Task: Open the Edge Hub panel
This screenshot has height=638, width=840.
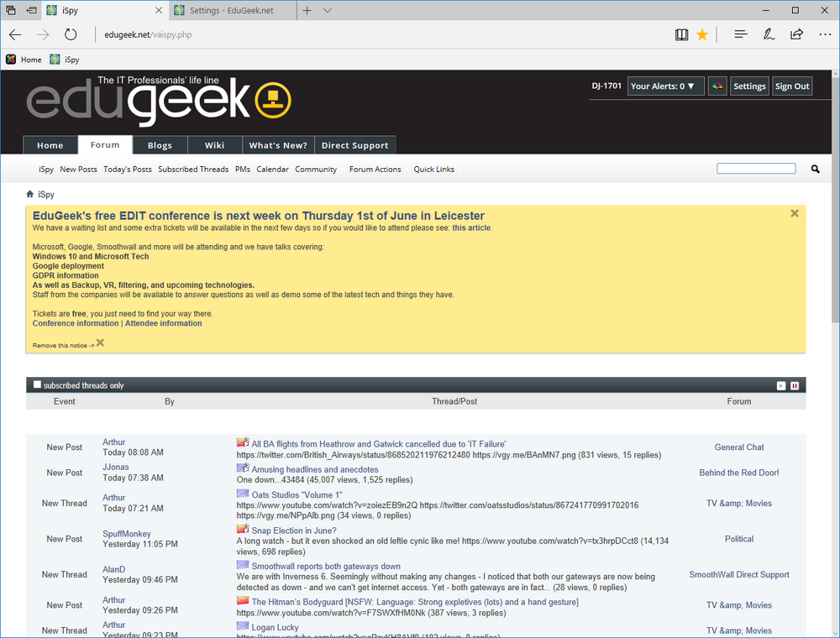Action: [741, 34]
